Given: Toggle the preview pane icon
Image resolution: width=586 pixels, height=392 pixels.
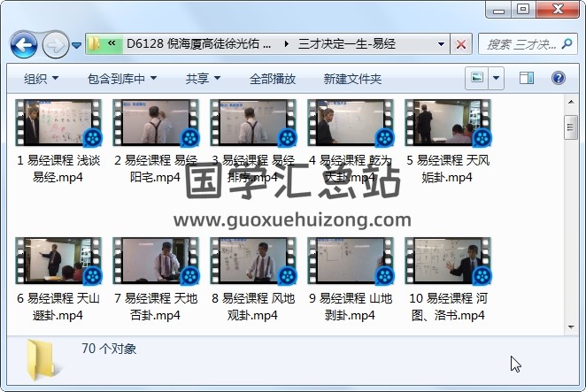Looking at the screenshot, I should (526, 78).
